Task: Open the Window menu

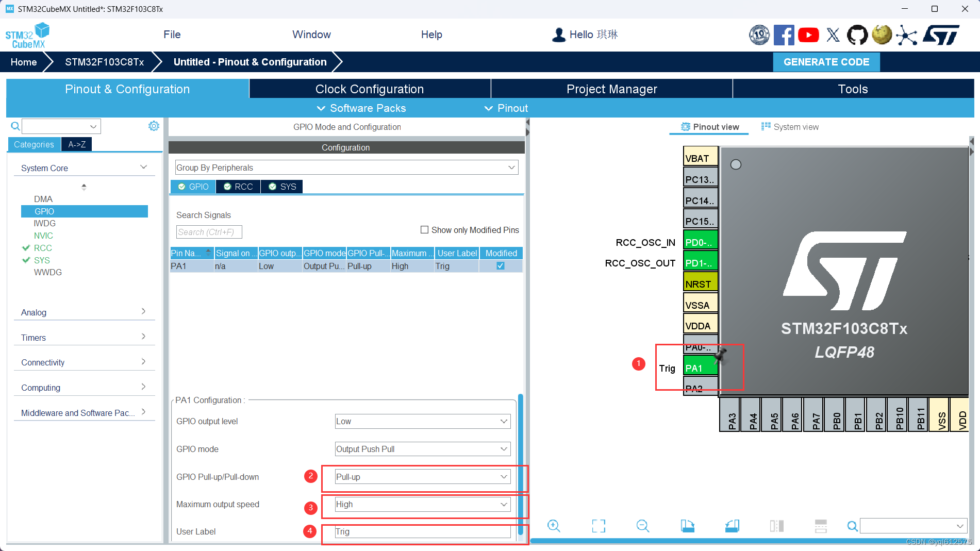Action: [x=311, y=35]
